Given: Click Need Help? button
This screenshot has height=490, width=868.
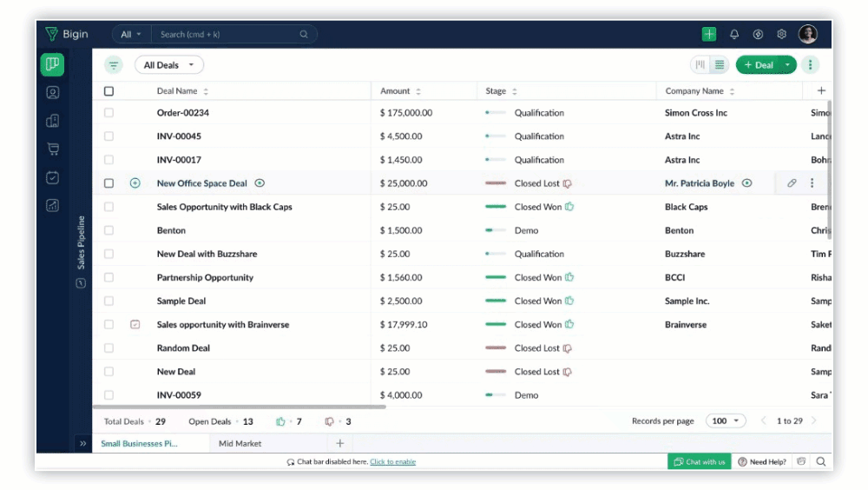Looking at the screenshot, I should click(x=762, y=461).
